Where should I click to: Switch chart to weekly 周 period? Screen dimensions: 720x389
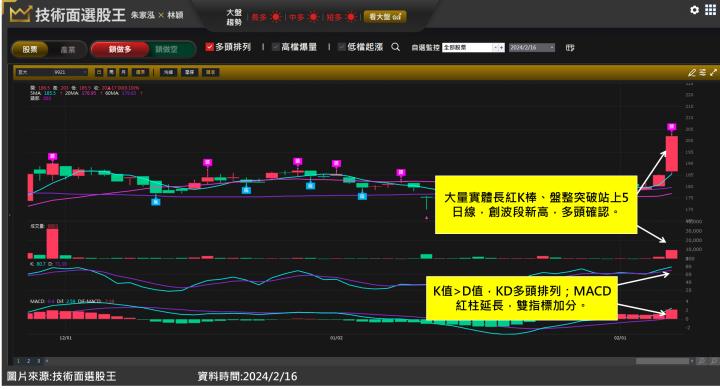(x=112, y=73)
